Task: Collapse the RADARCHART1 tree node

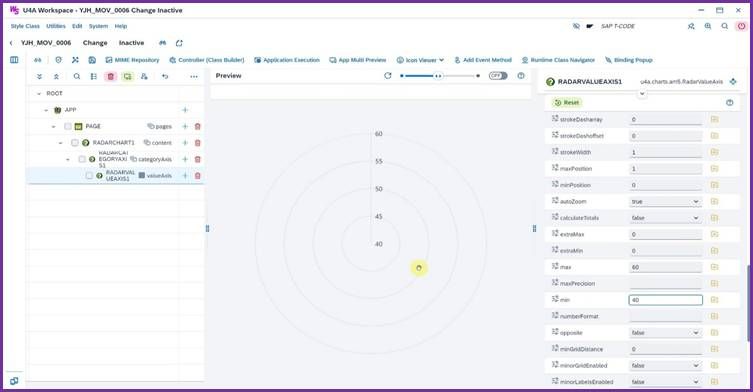Action: [x=61, y=143]
